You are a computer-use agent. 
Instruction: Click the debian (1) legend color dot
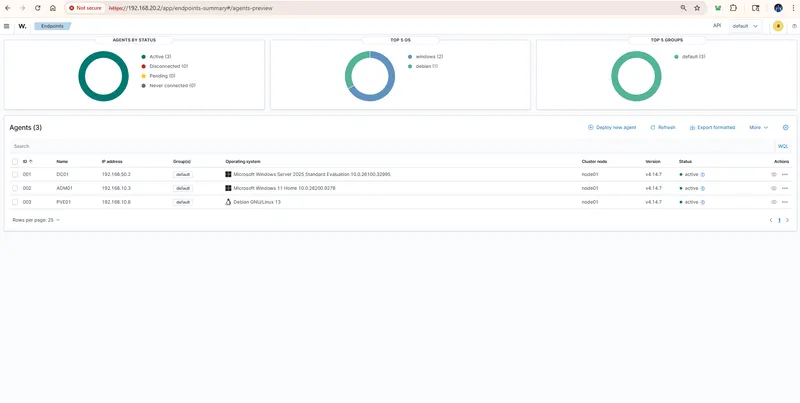click(410, 66)
